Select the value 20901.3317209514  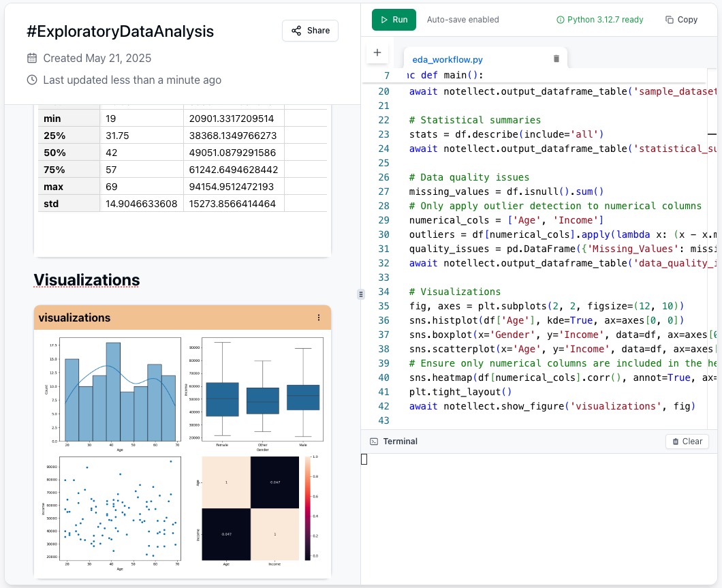click(x=231, y=119)
